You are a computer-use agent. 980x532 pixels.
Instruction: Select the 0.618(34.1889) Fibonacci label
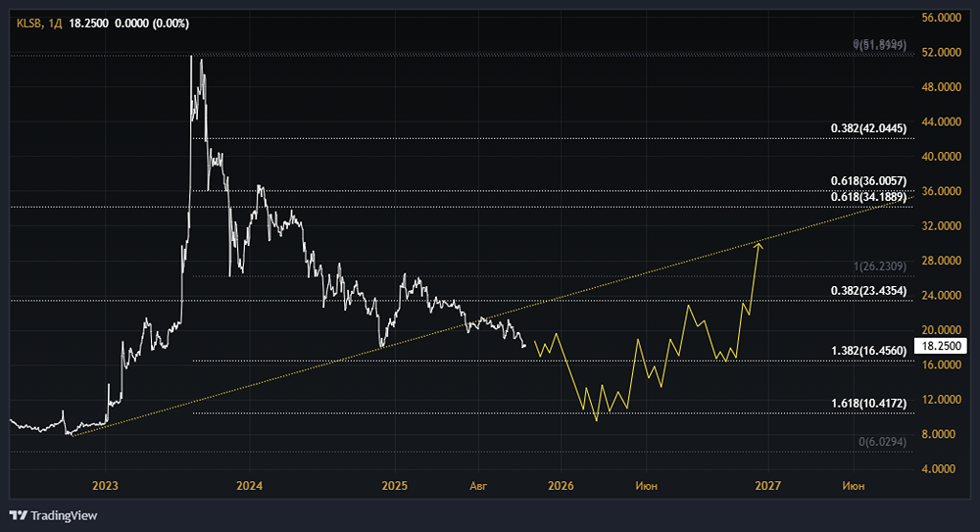click(868, 197)
